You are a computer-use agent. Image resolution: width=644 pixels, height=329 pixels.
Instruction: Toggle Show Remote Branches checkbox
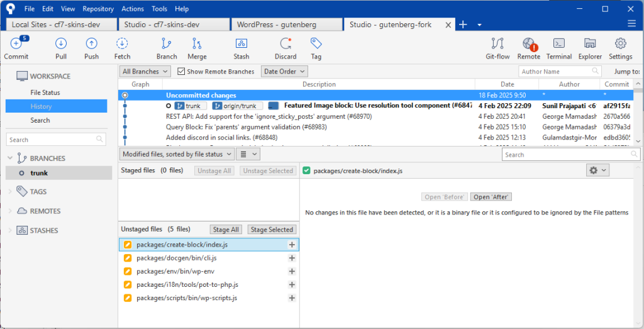(182, 72)
